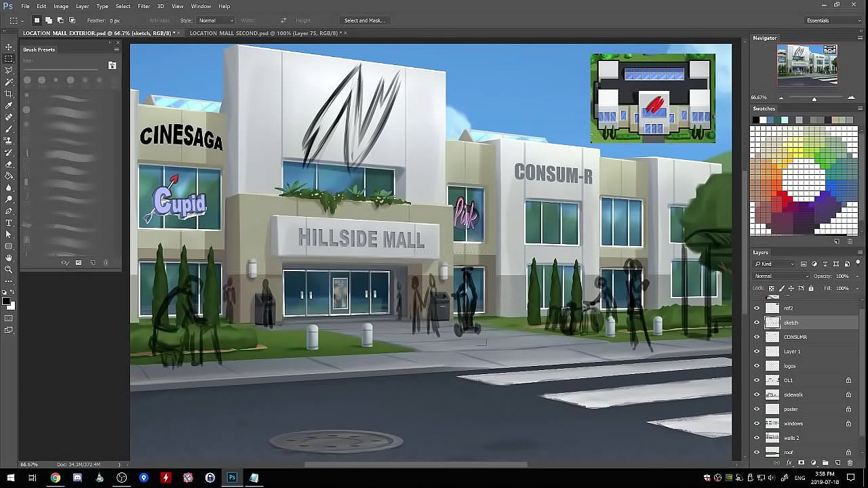868x488 pixels.
Task: Switch to LOCATION MALL SECOND.psd tab
Action: coord(265,33)
